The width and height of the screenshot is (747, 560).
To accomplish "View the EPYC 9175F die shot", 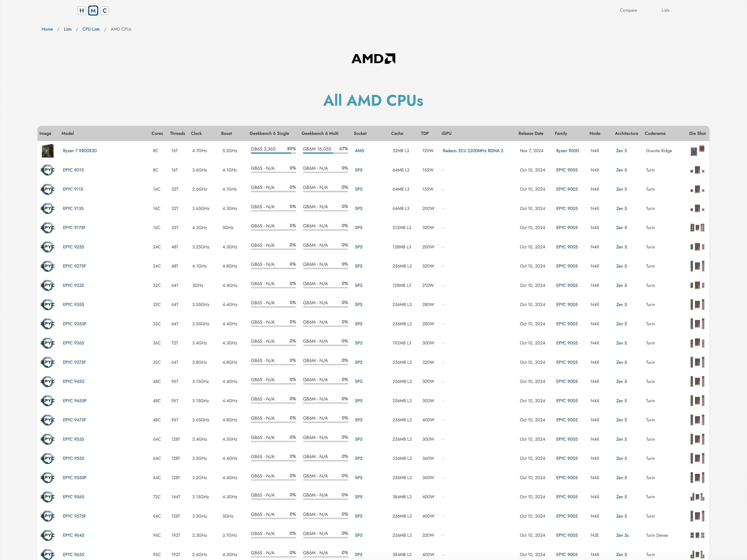I will click(x=697, y=228).
